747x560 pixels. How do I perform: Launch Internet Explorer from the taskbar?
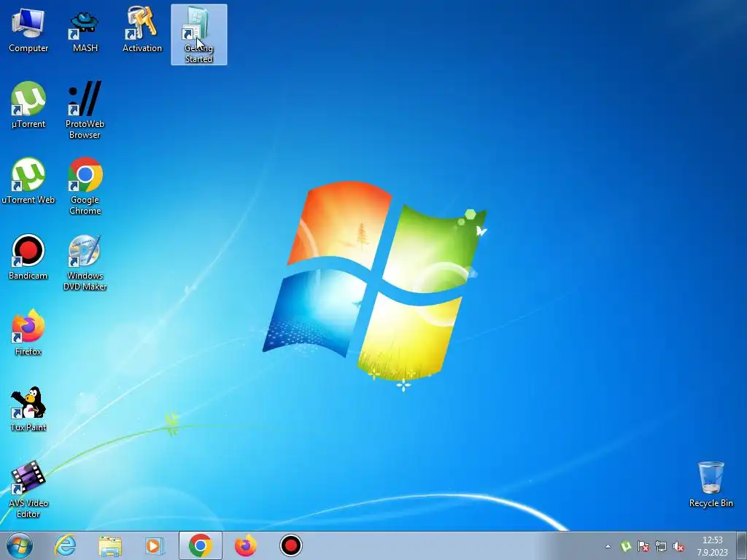(65, 545)
